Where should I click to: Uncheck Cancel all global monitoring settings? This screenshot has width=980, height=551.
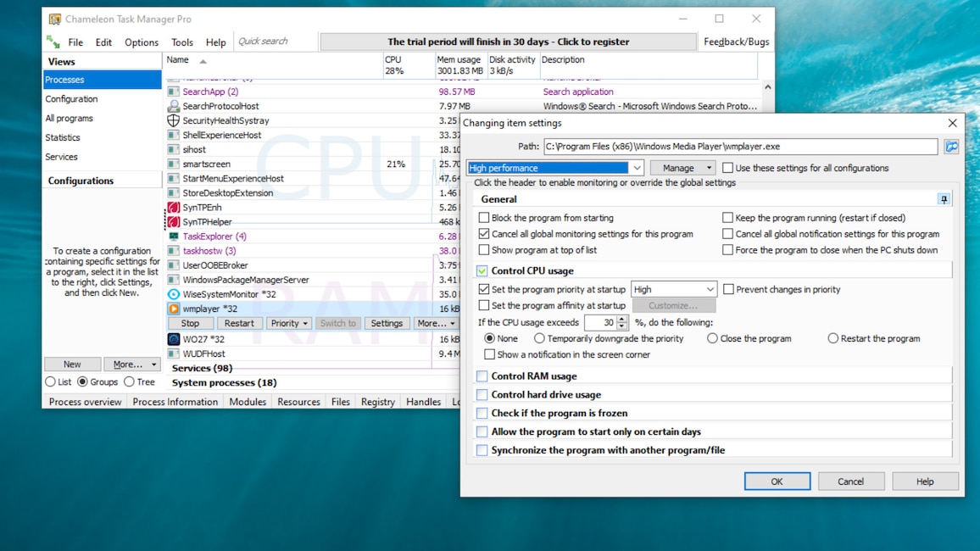point(484,234)
